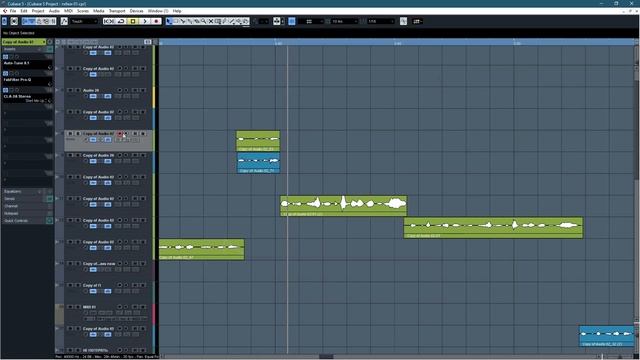Click the time ruler above the tracks
The width and height of the screenshot is (640, 360).
click(x=396, y=42)
